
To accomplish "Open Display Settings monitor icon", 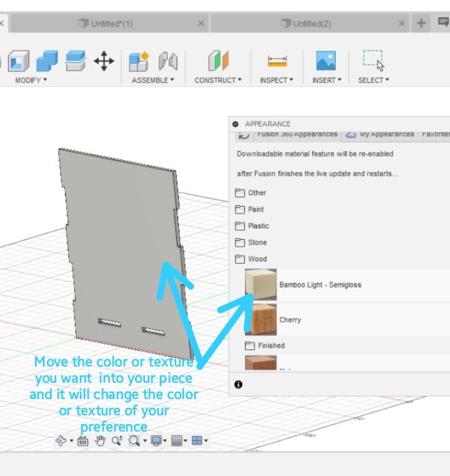I will tap(156, 440).
